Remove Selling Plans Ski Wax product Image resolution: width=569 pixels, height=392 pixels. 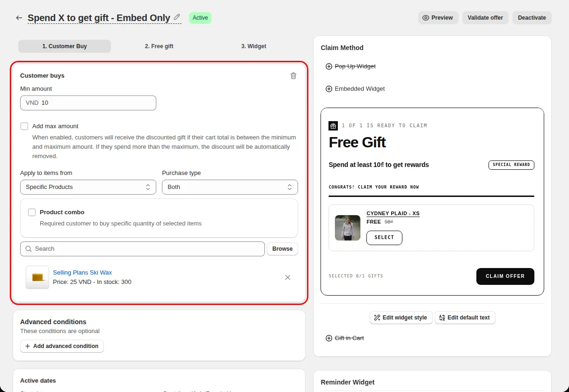(x=288, y=277)
